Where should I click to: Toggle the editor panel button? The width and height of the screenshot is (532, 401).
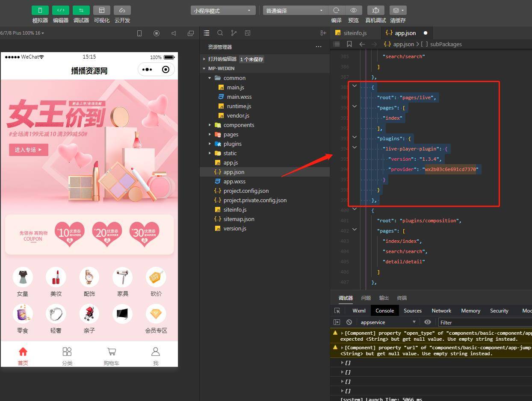coord(61,10)
